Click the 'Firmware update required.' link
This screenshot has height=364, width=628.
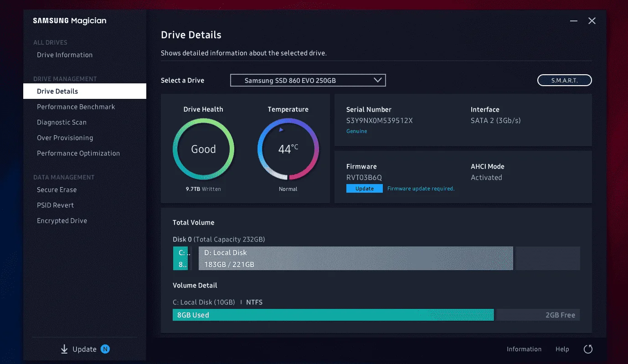coord(421,189)
